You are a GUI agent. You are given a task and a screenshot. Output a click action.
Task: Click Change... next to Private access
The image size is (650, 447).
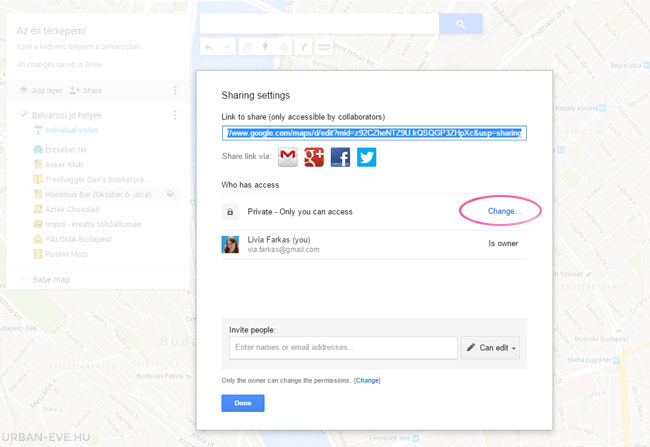(504, 211)
